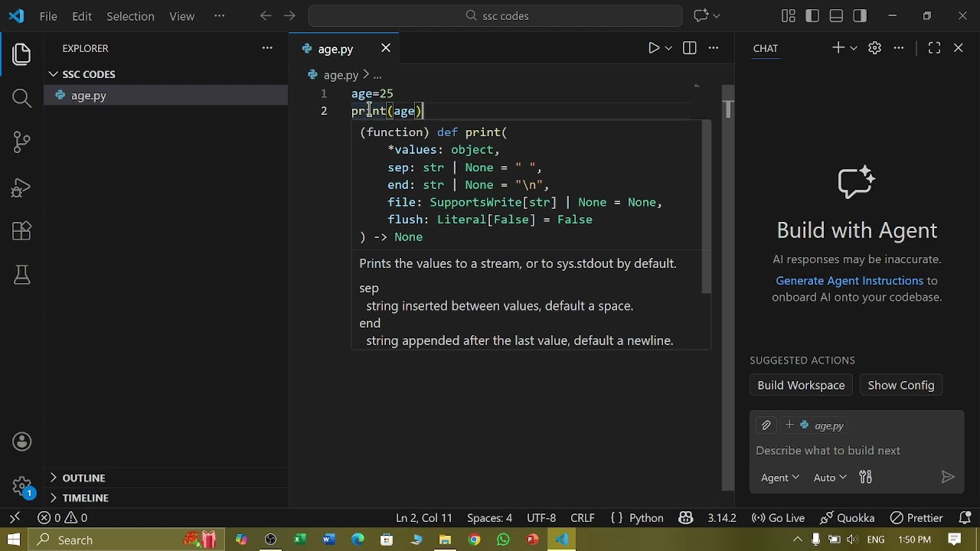
Task: Open Explorer Views and More Actions ellipsis
Action: tap(267, 48)
